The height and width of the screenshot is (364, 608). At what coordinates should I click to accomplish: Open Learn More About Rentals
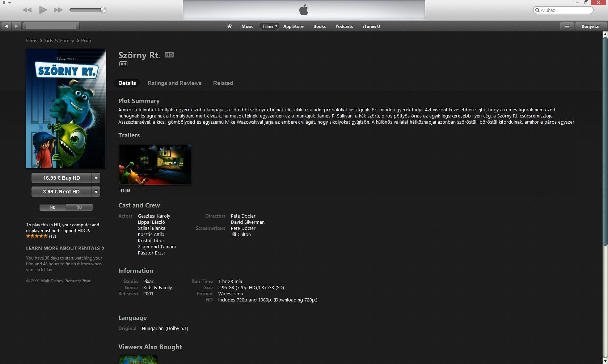tap(65, 248)
